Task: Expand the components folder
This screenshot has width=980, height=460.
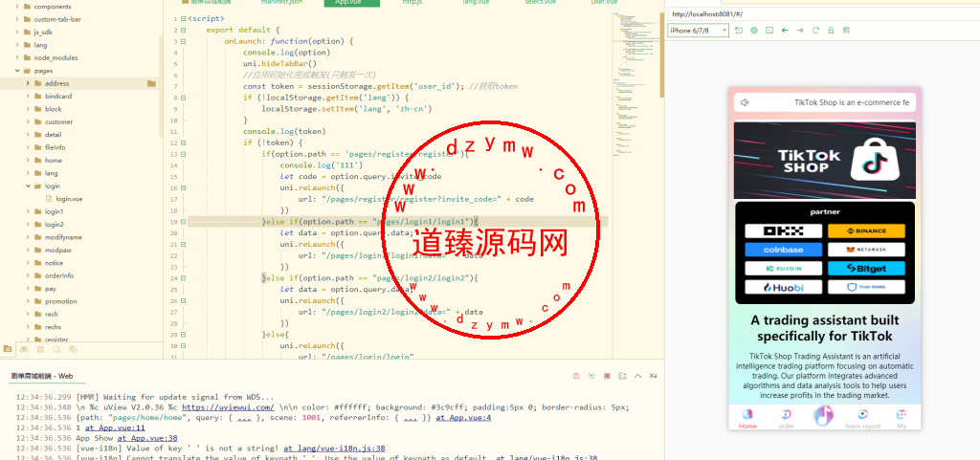Action: pyautogui.click(x=17, y=7)
